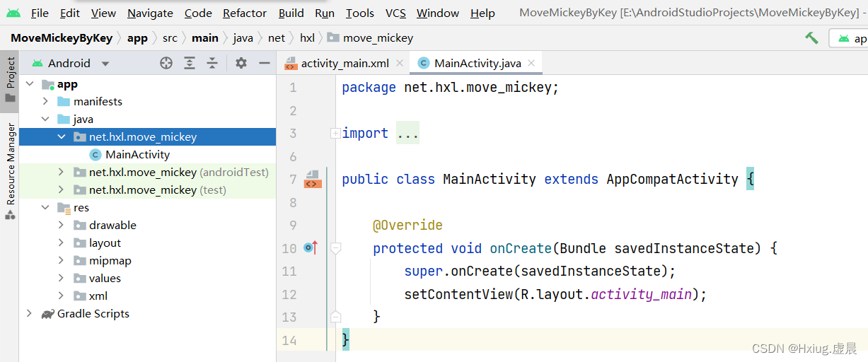The height and width of the screenshot is (362, 868).
Task: Click Select Opened File target icon
Action: pyautogui.click(x=166, y=63)
